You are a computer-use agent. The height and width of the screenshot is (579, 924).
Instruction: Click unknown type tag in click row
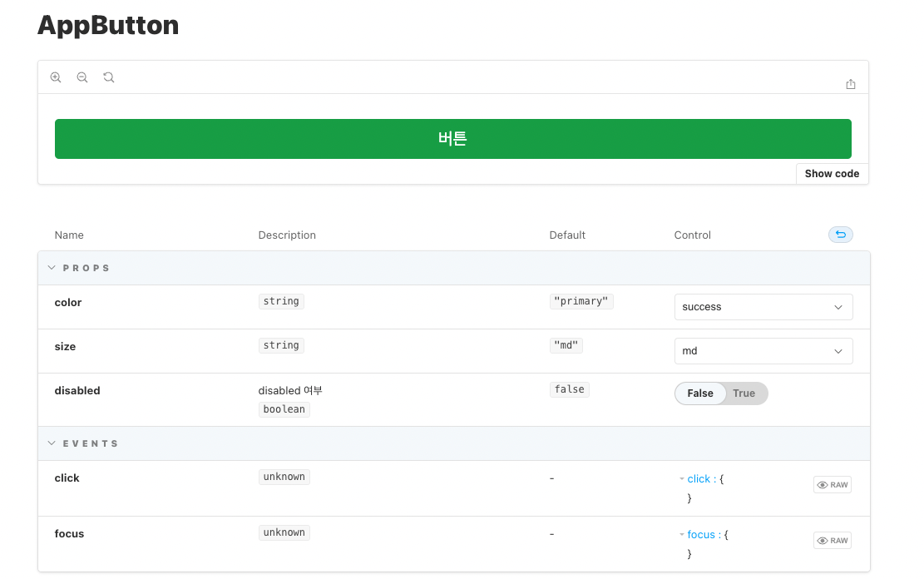[x=284, y=477]
